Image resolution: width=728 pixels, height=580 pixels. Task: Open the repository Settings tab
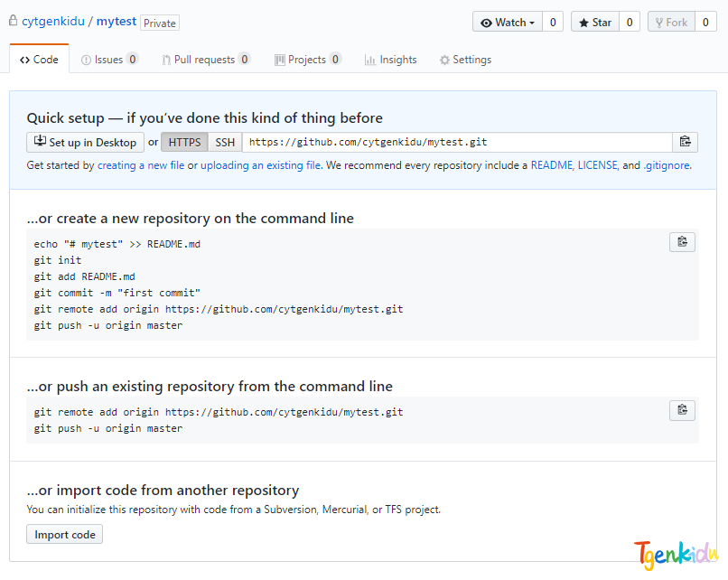pyautogui.click(x=465, y=60)
